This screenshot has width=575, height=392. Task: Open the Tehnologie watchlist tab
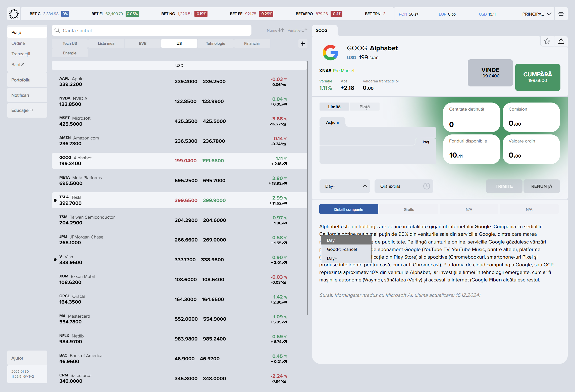(216, 43)
